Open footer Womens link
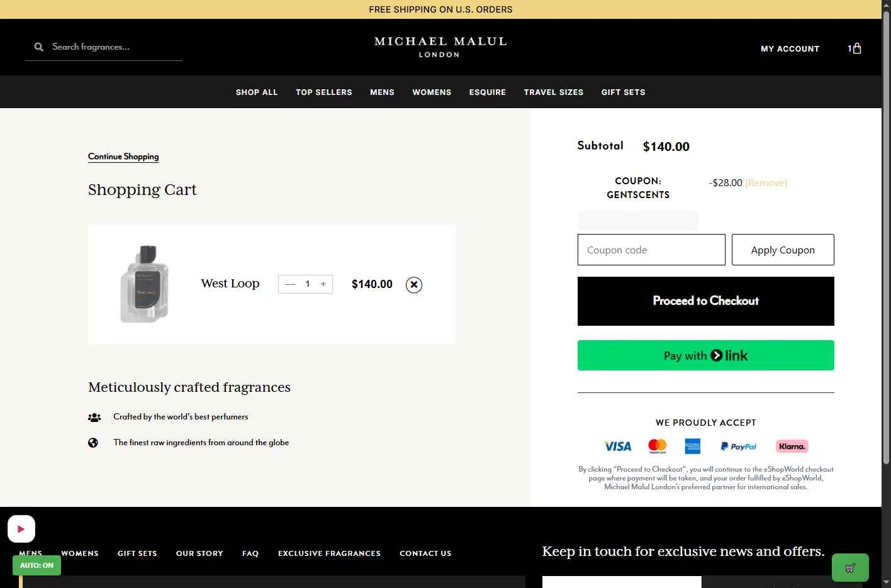The image size is (891, 588). pyautogui.click(x=80, y=553)
